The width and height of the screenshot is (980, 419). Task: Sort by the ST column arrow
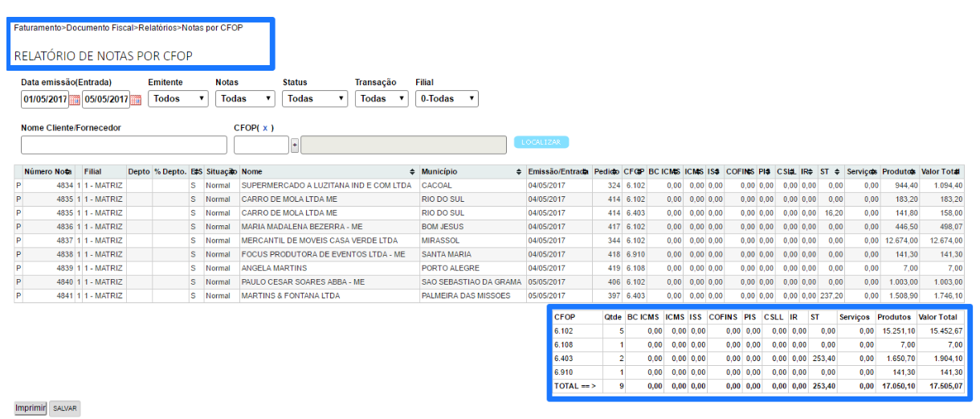[x=837, y=172]
